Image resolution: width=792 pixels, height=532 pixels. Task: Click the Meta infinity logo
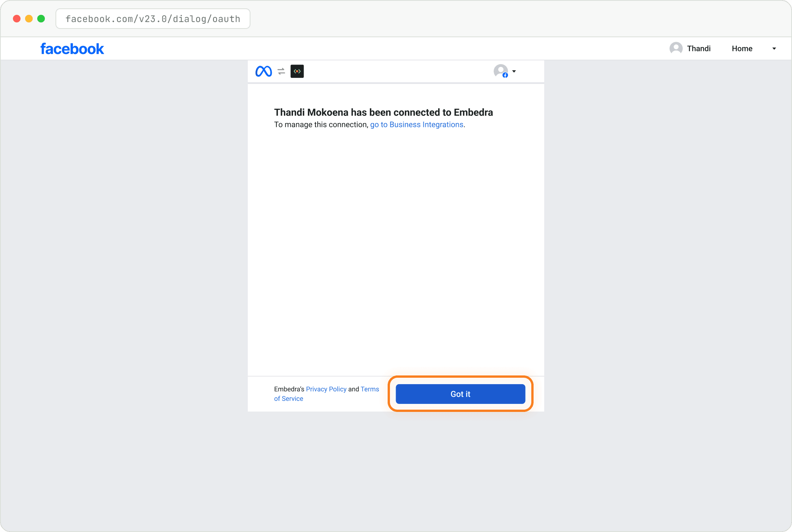(264, 71)
